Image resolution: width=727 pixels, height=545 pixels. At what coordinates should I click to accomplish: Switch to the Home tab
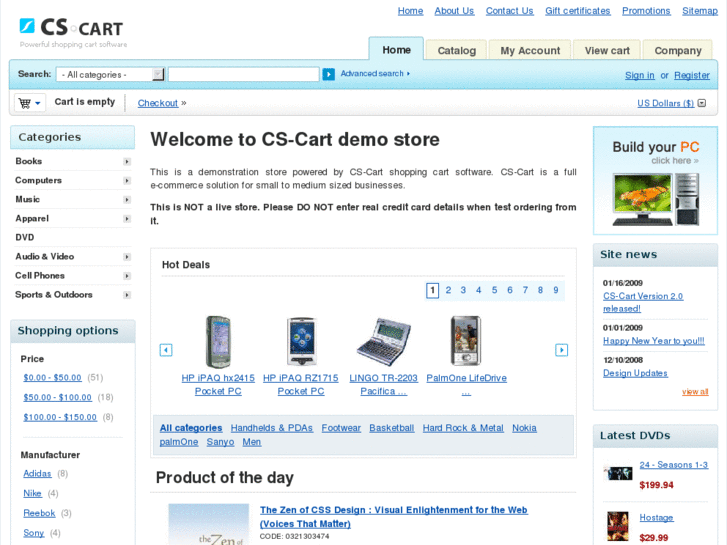396,50
